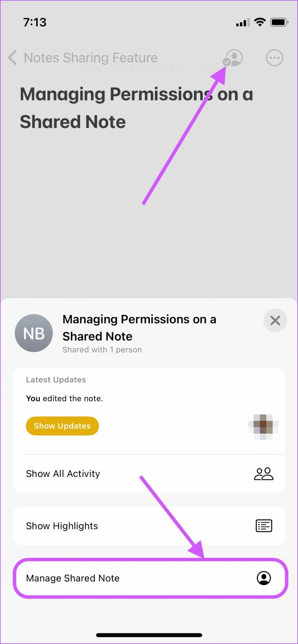This screenshot has height=644, width=298.
Task: Tap the Shared with 1 person label
Action: pyautogui.click(x=102, y=350)
